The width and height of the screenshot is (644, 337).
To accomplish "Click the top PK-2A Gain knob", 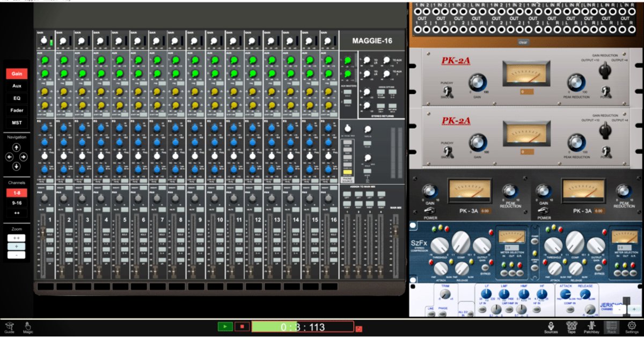I will [477, 83].
